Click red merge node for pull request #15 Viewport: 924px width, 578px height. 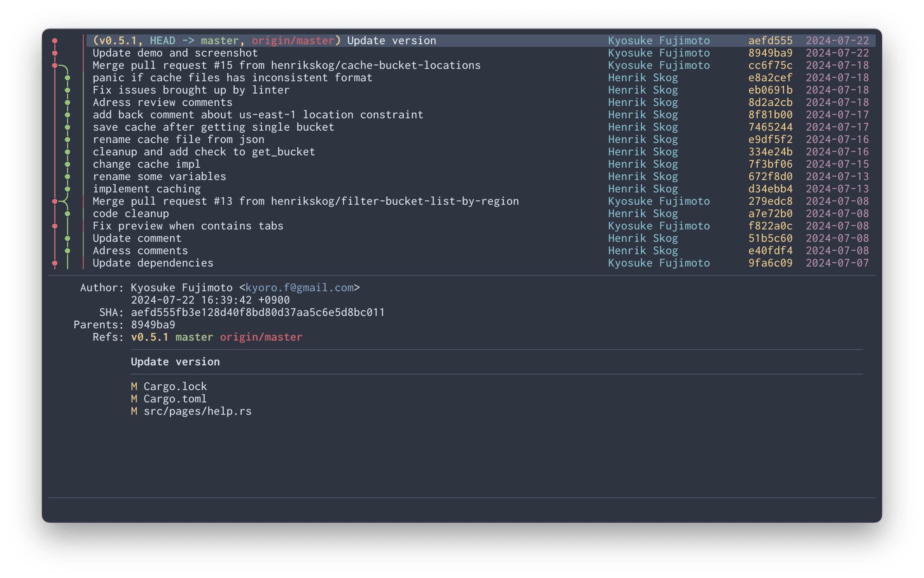tap(55, 66)
